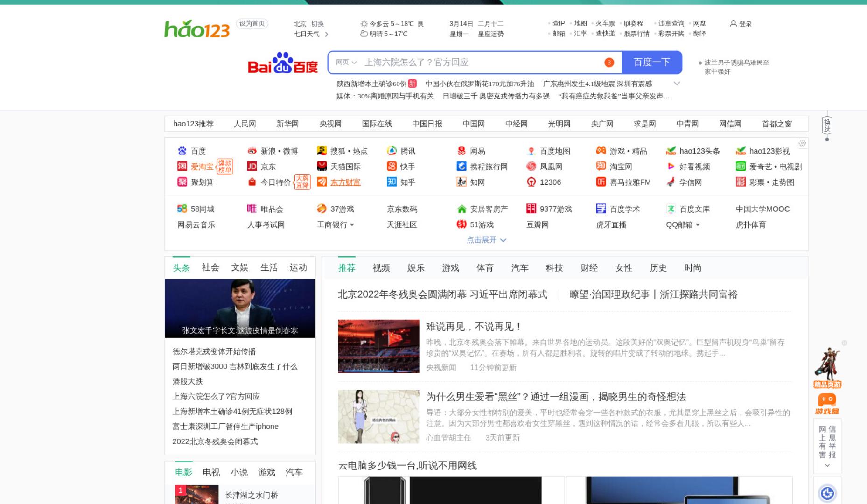The width and height of the screenshot is (867, 504).
Task: Open the 查IP tool link
Action: pyautogui.click(x=559, y=23)
